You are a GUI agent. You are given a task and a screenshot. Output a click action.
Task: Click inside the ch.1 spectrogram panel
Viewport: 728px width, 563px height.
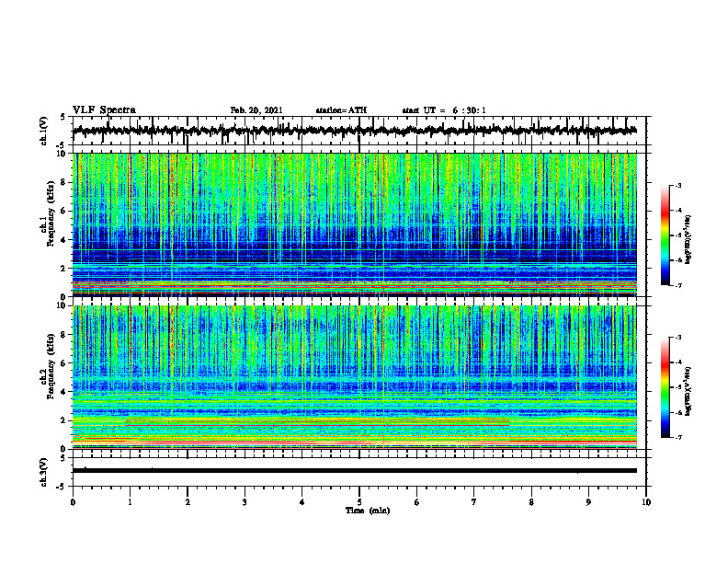pos(355,224)
